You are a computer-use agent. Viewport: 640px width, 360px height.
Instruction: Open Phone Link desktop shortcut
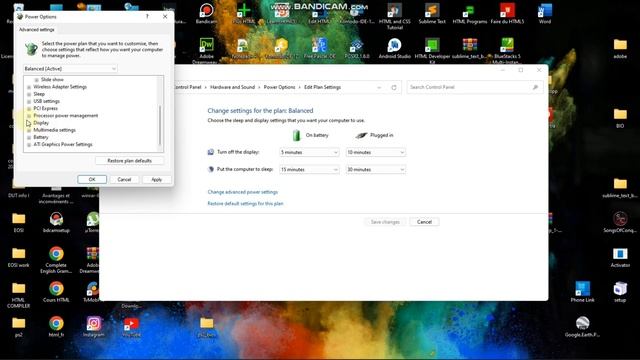[582, 292]
